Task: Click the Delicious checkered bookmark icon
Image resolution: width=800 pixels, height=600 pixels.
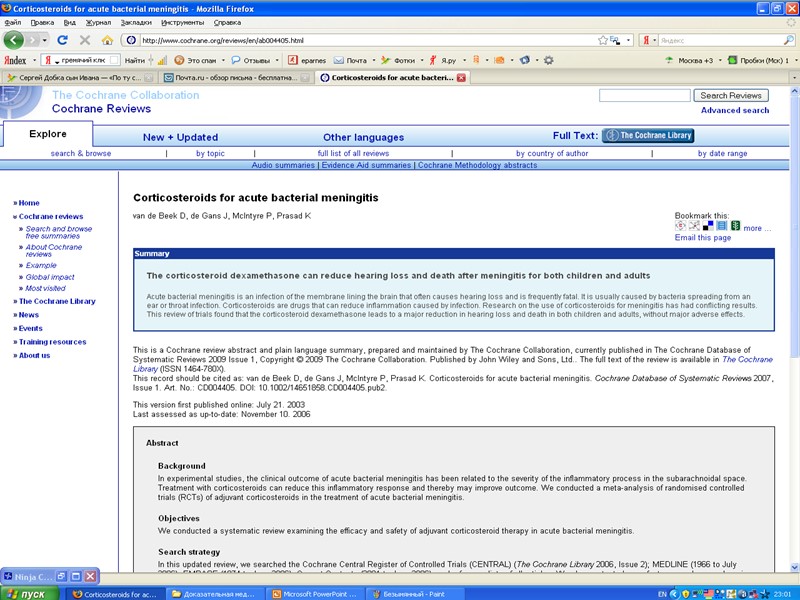Action: [x=708, y=226]
